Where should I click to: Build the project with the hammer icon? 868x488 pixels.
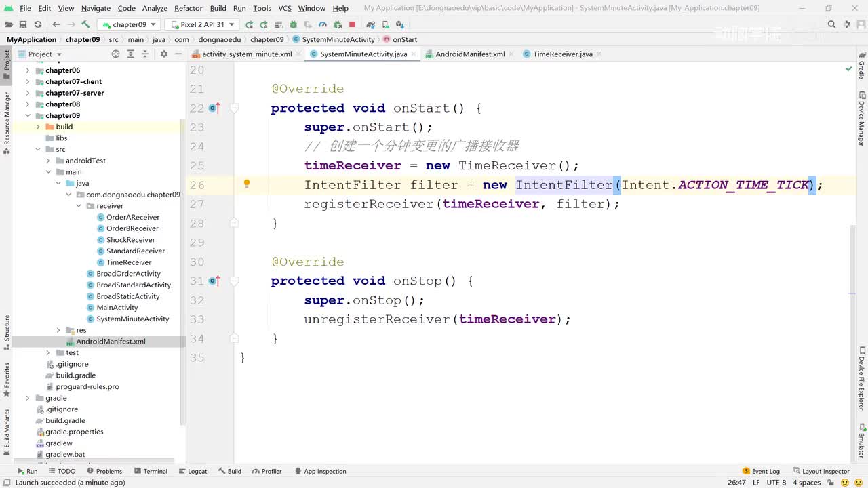click(85, 24)
